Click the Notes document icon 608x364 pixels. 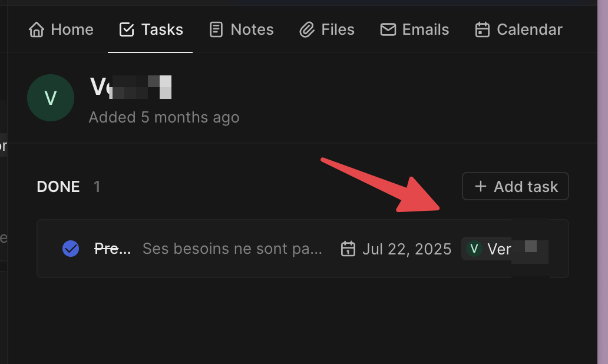(x=216, y=29)
